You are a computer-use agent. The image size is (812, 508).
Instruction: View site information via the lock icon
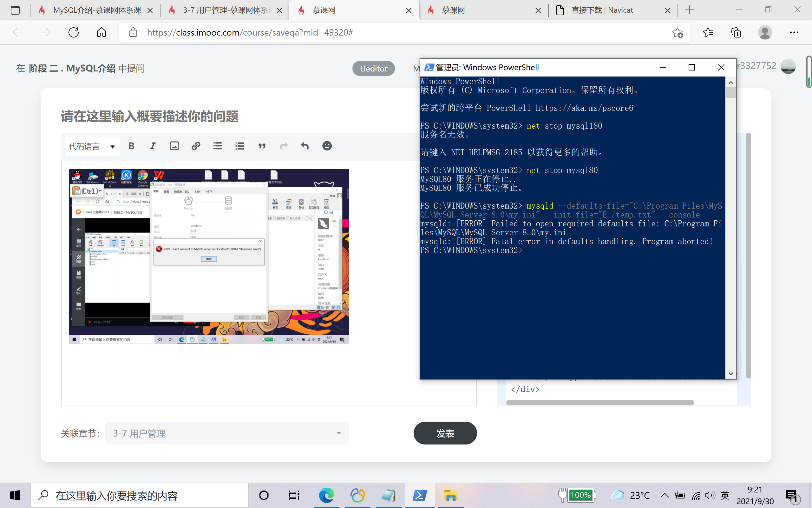pos(133,32)
